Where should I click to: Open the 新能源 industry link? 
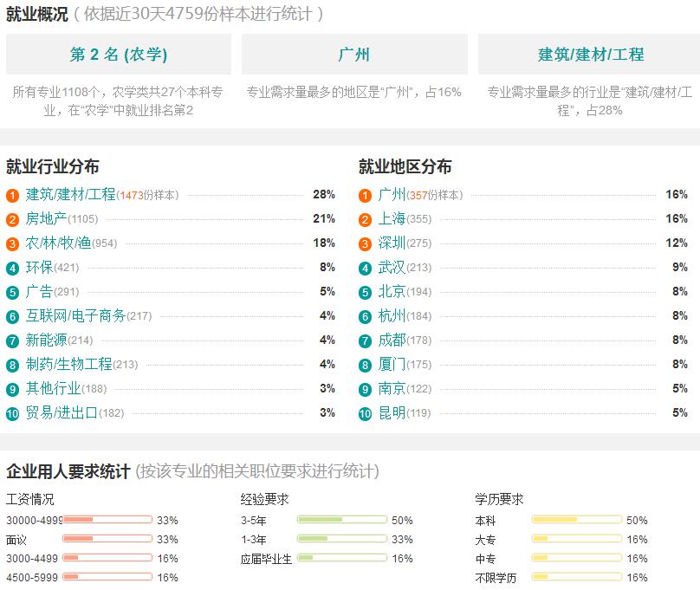[x=46, y=340]
